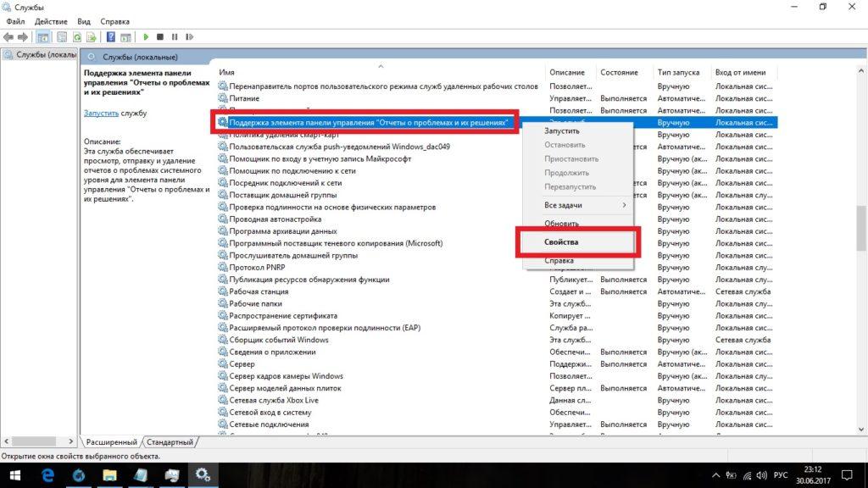Image resolution: width=868 pixels, height=488 pixels.
Task: Select the Питание service row
Action: tap(497, 98)
